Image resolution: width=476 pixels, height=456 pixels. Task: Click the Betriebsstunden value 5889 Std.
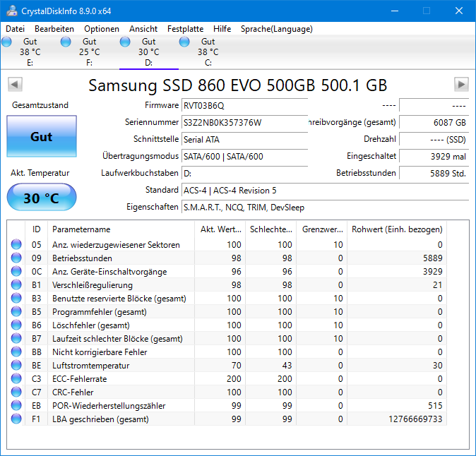pyautogui.click(x=434, y=173)
